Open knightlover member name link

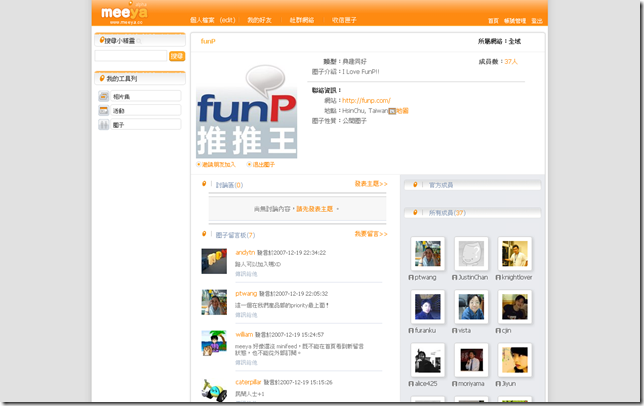tap(517, 278)
